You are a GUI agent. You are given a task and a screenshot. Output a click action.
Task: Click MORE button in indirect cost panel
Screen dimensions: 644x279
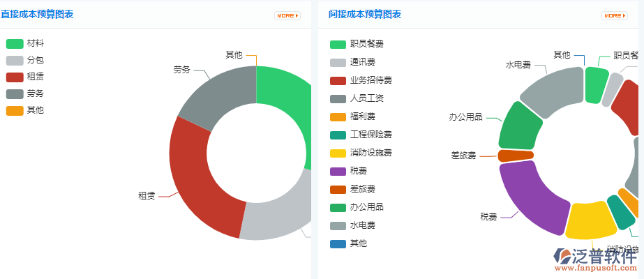point(614,15)
